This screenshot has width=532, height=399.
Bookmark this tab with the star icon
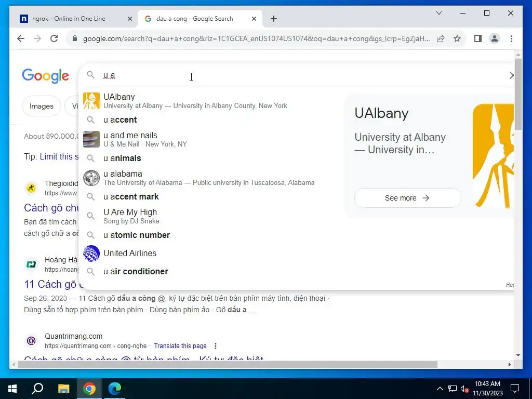(x=457, y=38)
